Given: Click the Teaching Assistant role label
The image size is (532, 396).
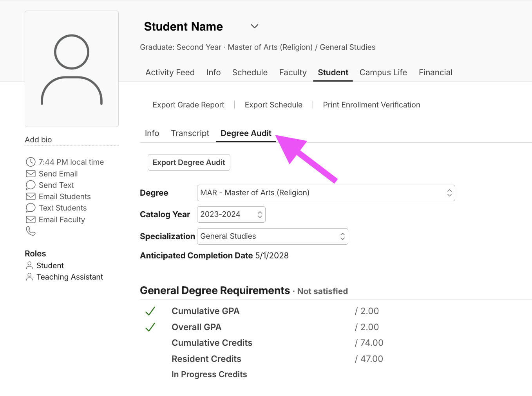Looking at the screenshot, I should (70, 277).
